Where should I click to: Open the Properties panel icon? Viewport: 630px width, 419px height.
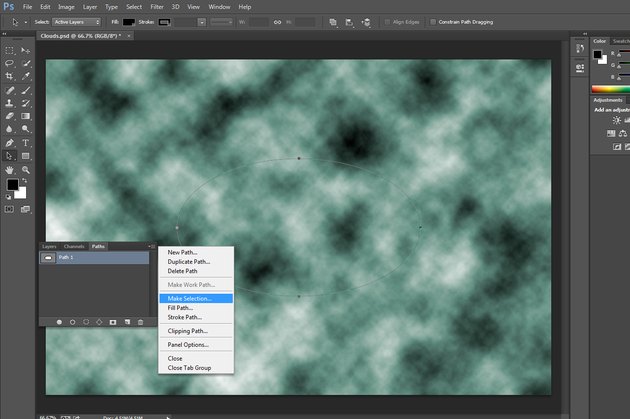tap(580, 68)
